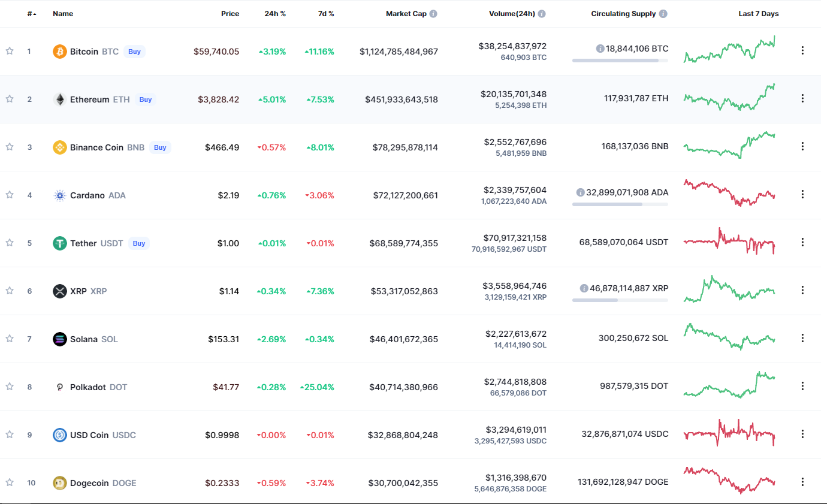Open the Ethereum 7-day sparkline chart
827x504 pixels.
[729, 97]
